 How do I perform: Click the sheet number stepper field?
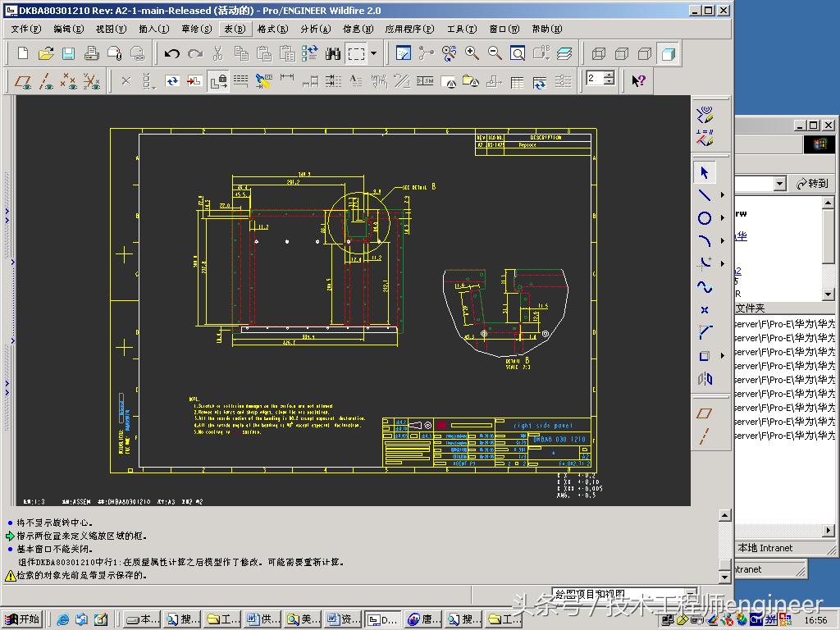595,79
